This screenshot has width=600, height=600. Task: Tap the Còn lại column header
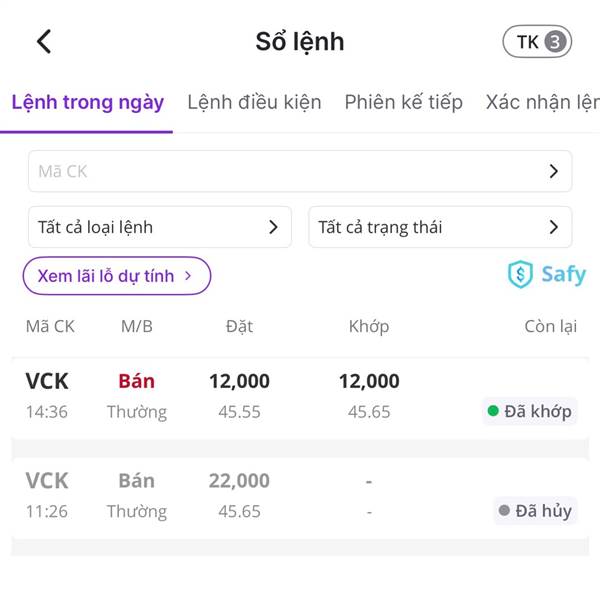(x=550, y=326)
